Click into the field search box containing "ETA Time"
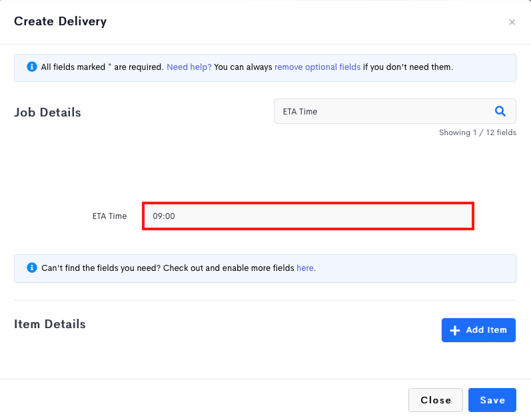The image size is (531, 420). point(395,111)
